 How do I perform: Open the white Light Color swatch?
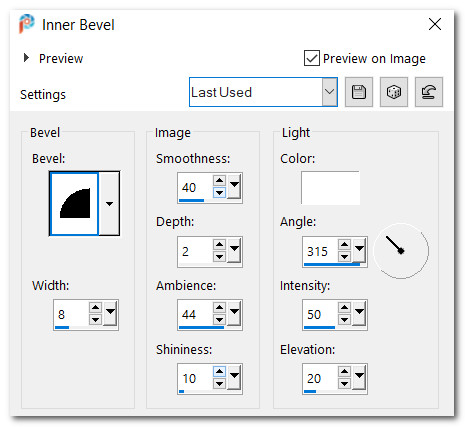point(330,188)
